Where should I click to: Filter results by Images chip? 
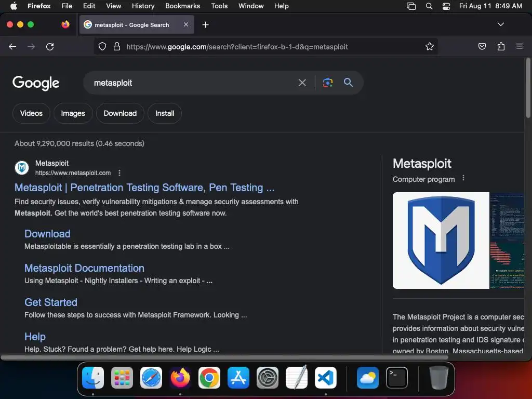(73, 113)
